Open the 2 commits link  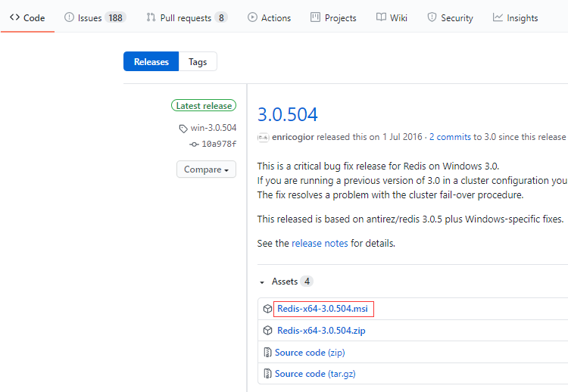click(451, 137)
